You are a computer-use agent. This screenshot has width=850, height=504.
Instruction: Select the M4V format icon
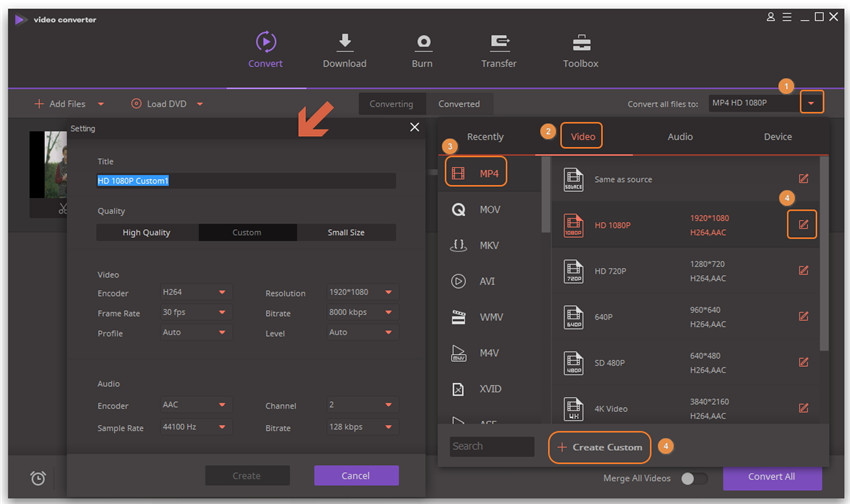click(x=459, y=353)
